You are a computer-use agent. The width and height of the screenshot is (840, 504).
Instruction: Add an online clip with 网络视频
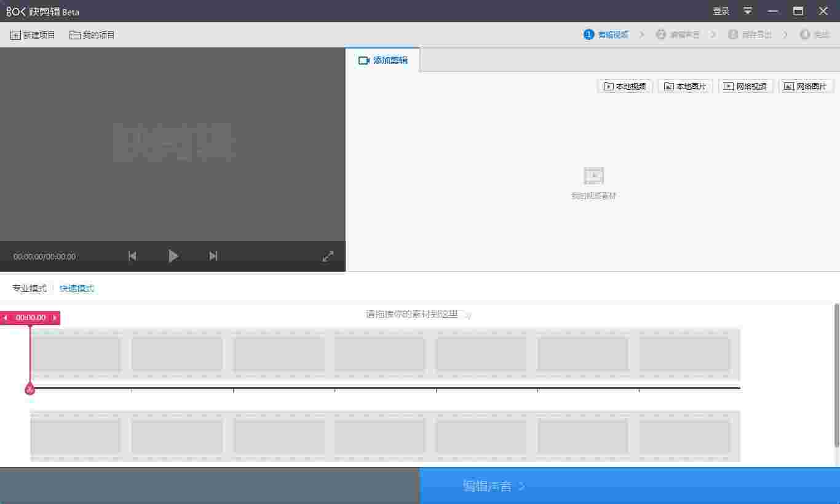[746, 86]
